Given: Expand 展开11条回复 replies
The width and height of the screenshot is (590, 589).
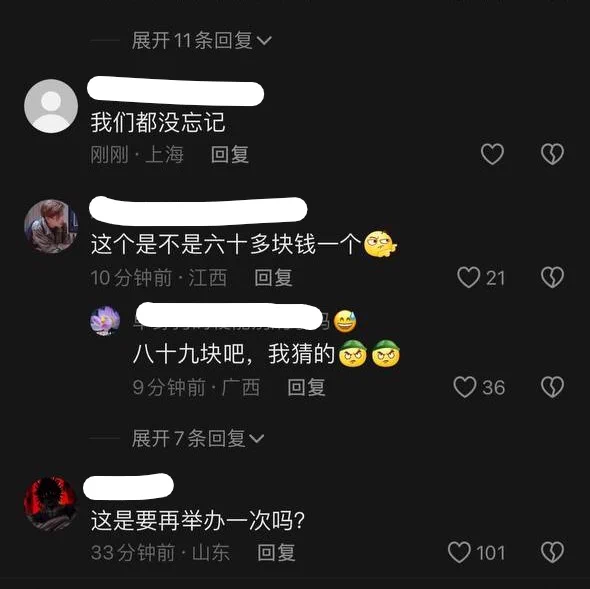Looking at the screenshot, I should click(x=202, y=40).
